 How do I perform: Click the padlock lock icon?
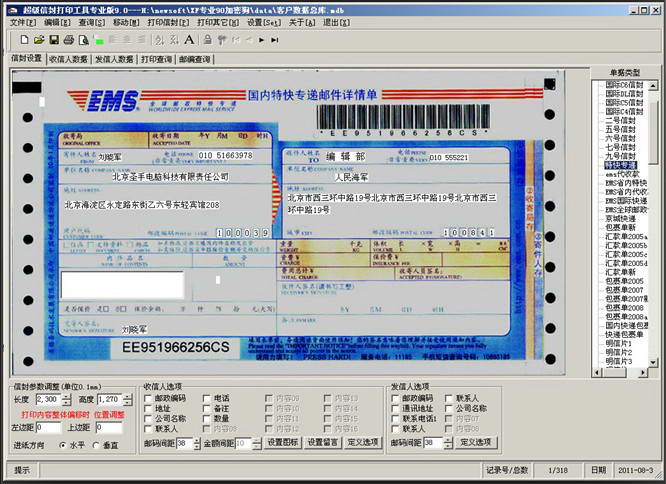tap(207, 40)
